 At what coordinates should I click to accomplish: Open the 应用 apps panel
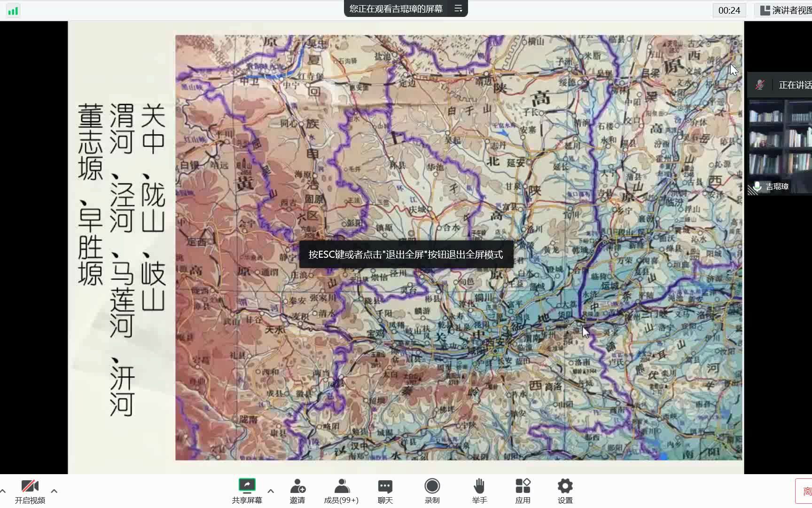tap(523, 492)
